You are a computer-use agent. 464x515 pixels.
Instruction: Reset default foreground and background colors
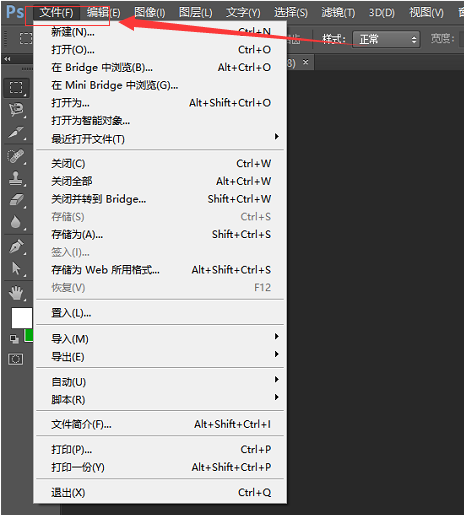[14, 339]
